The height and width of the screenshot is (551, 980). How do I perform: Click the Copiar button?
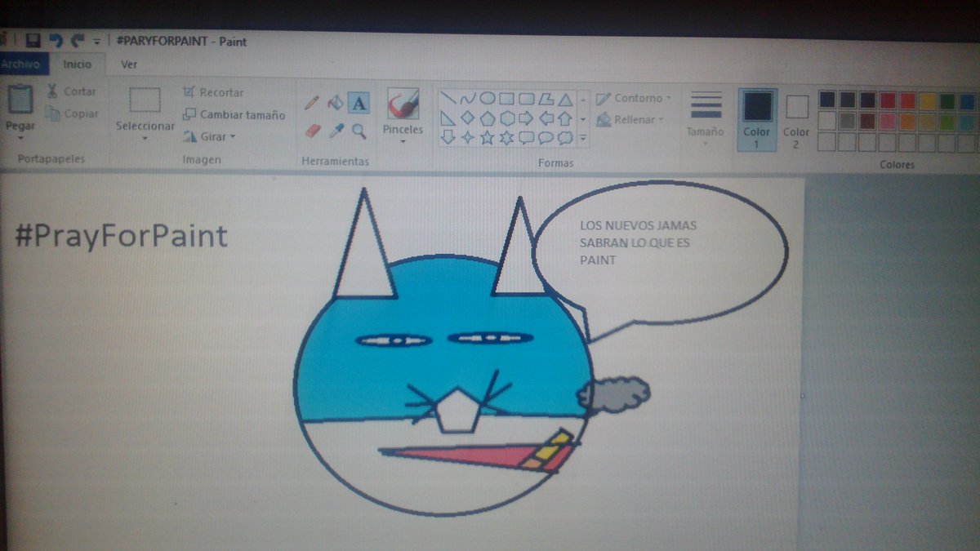point(72,113)
